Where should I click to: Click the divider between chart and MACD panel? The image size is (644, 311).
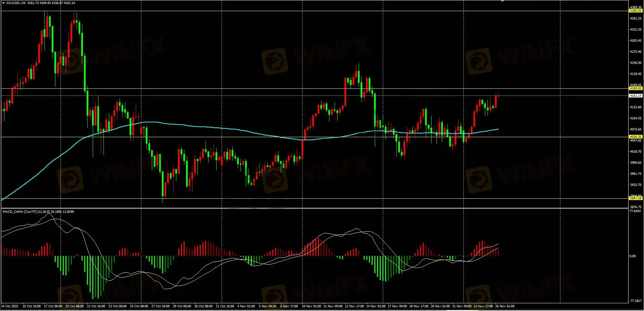(314, 208)
